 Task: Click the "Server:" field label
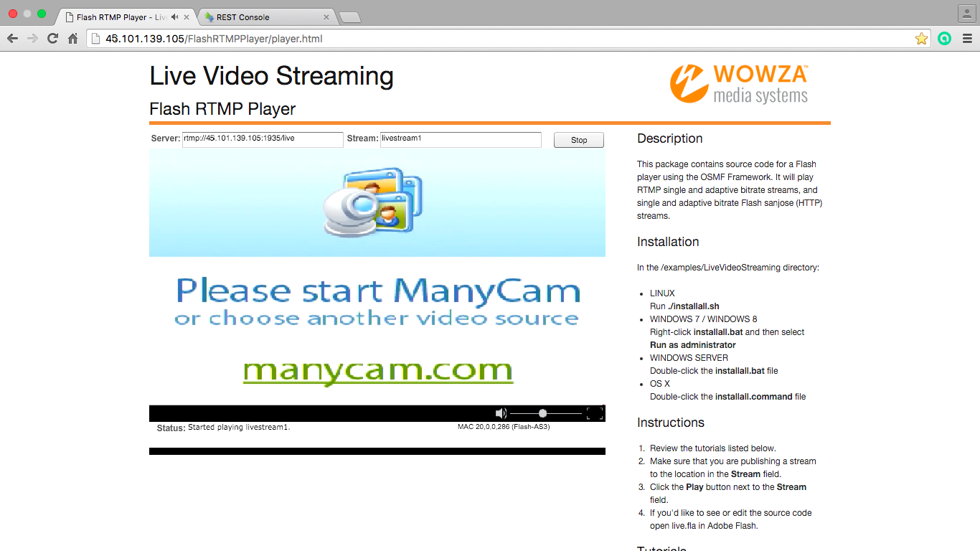[166, 138]
